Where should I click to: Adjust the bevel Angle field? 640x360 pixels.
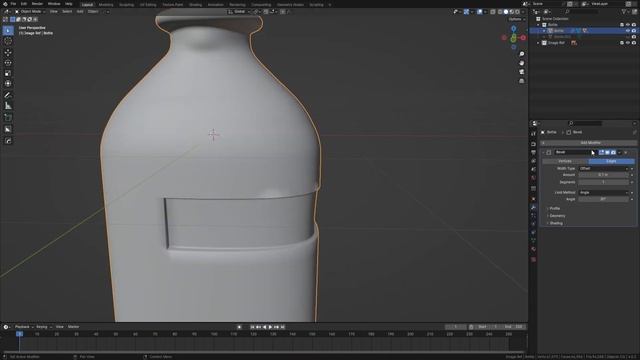[x=604, y=199]
